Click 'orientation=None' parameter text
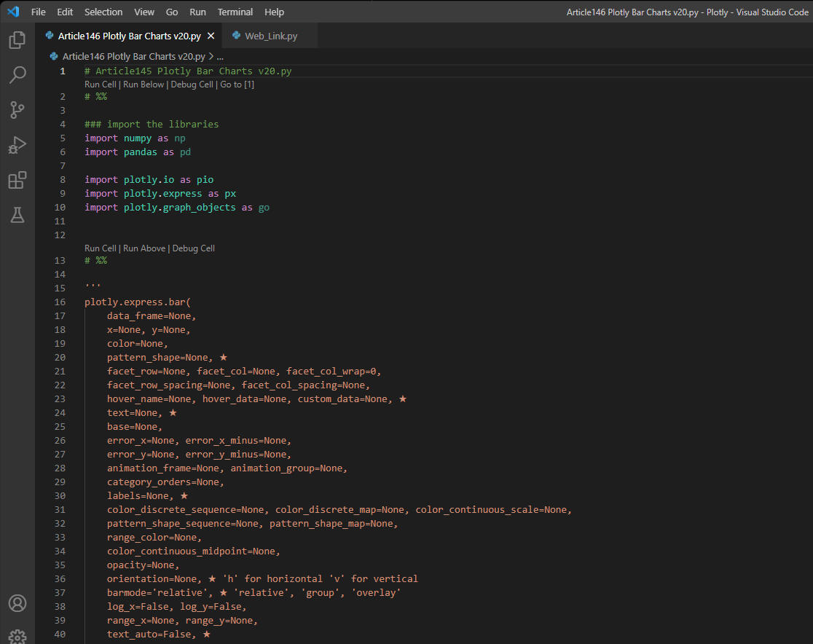The width and height of the screenshot is (813, 644). pyautogui.click(x=152, y=578)
